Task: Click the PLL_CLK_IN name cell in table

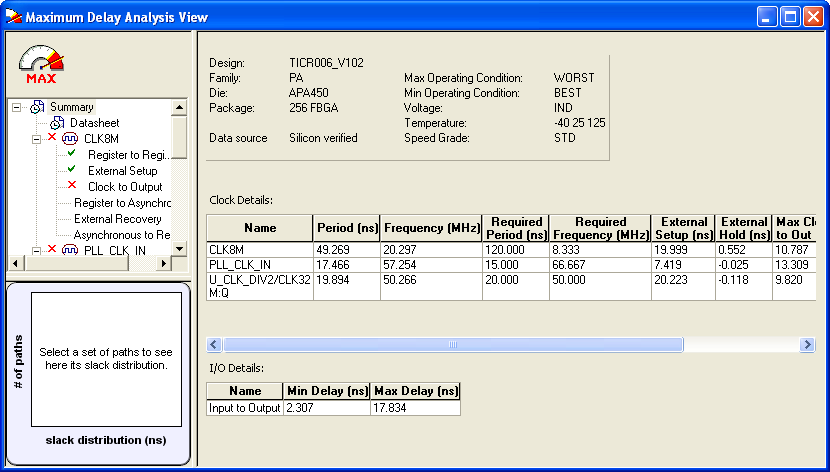Action: [x=260, y=265]
